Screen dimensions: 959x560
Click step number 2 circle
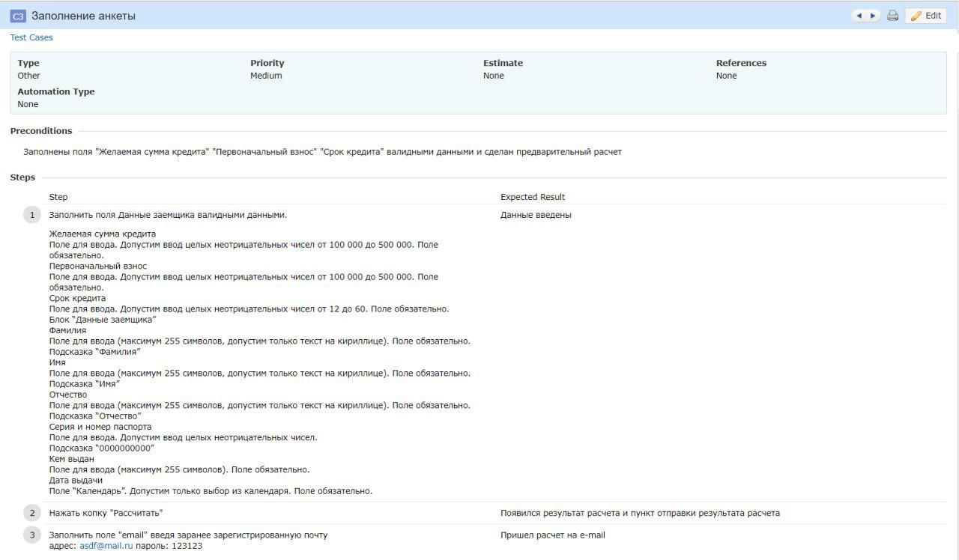coord(32,513)
